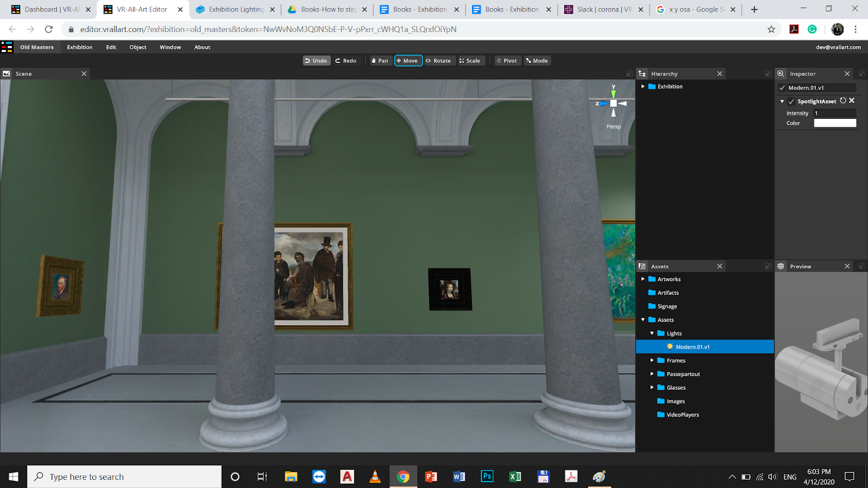This screenshot has width=868, height=488.
Task: Expand the Exhibition node in Hierarchy
Action: (643, 87)
